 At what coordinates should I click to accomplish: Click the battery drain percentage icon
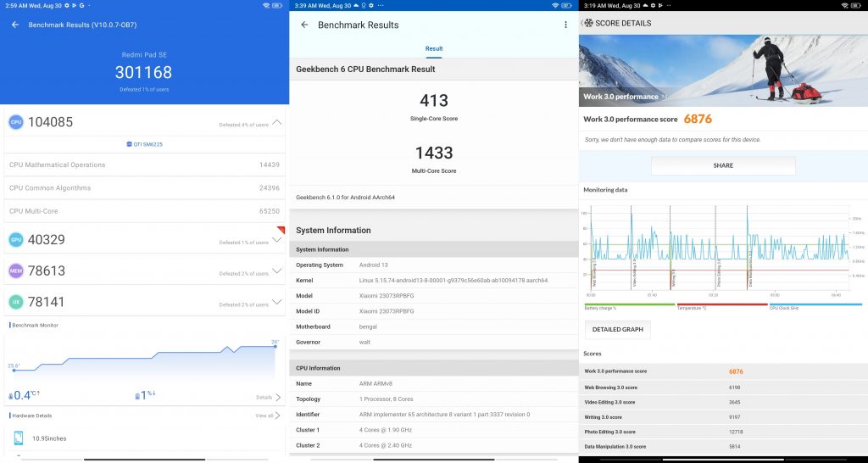tap(137, 397)
